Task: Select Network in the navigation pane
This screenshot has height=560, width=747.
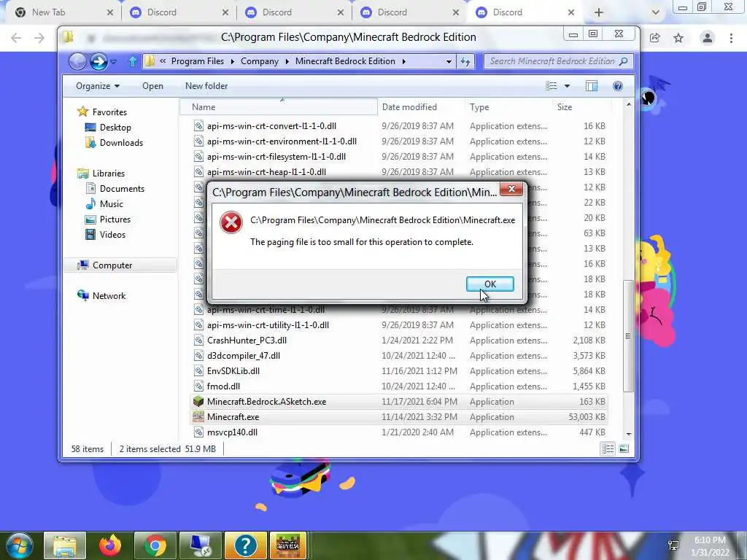Action: pos(109,296)
